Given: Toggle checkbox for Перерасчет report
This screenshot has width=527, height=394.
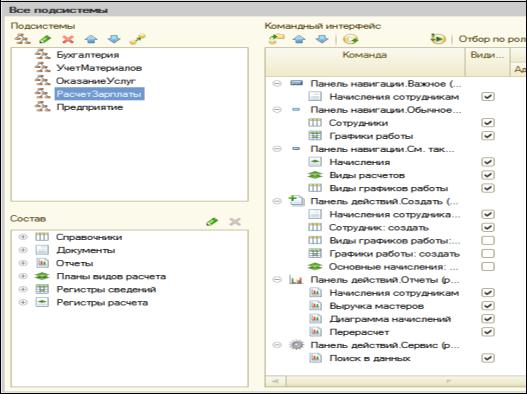Looking at the screenshot, I should 488,332.
